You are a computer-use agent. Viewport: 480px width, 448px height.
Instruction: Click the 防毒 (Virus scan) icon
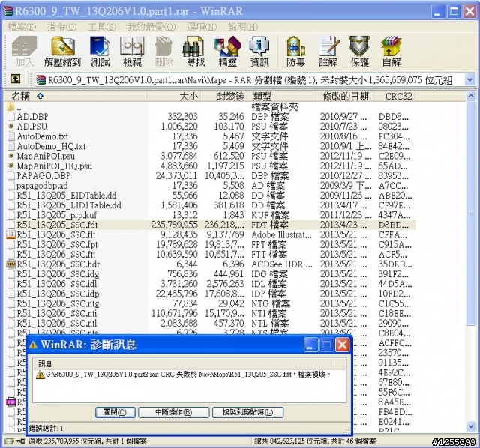tap(295, 51)
